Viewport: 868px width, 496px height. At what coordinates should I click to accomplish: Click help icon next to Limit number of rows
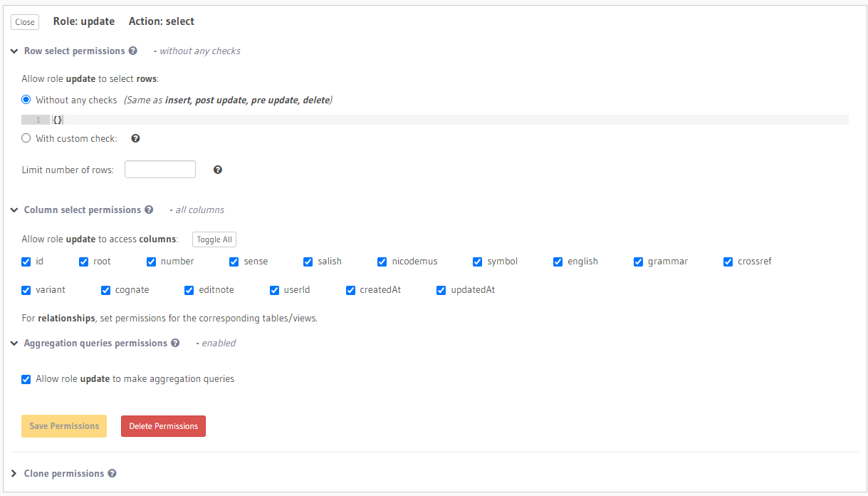coord(218,170)
